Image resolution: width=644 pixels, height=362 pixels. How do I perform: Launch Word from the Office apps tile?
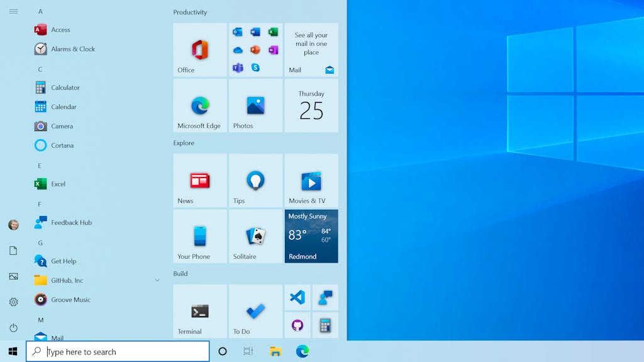255,32
